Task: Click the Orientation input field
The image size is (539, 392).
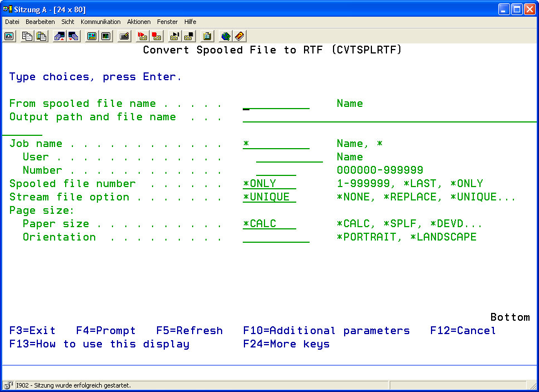Action: click(x=276, y=237)
